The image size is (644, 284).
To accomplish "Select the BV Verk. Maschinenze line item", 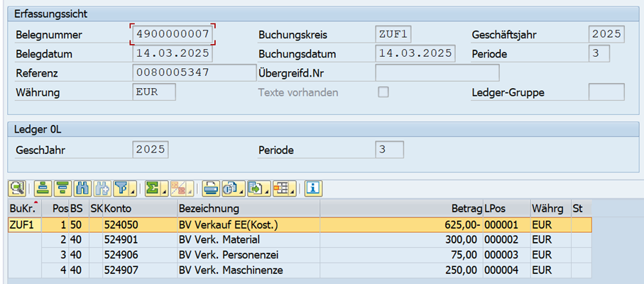I will tap(300, 271).
